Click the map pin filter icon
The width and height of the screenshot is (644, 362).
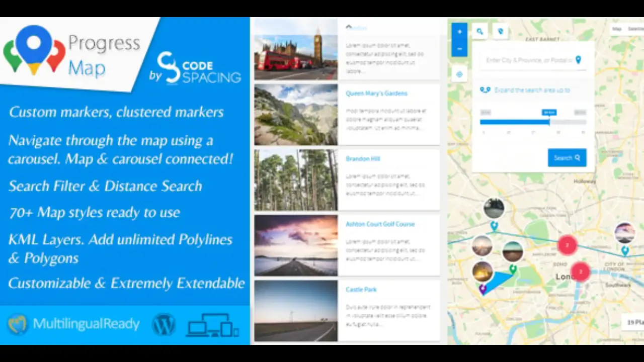click(500, 31)
